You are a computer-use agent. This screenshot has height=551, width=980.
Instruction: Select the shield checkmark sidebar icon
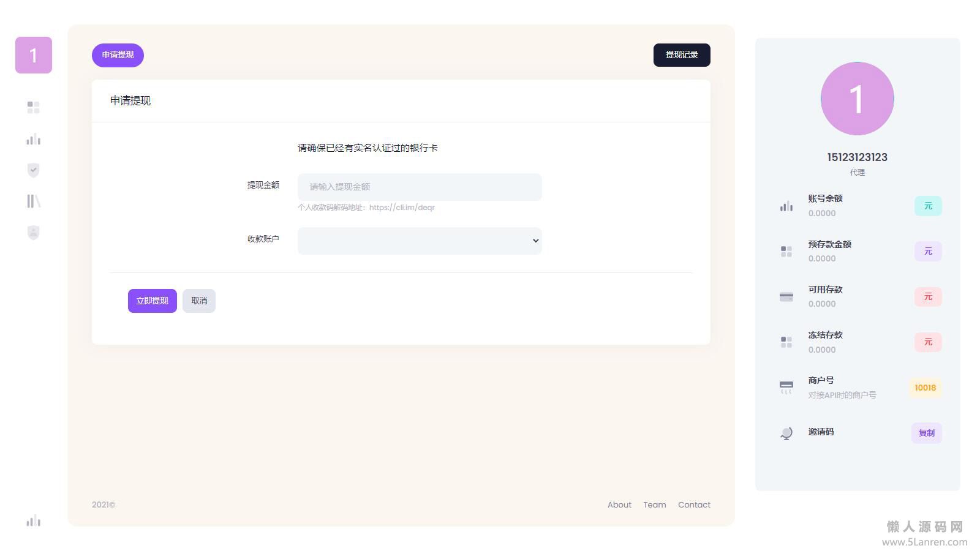click(34, 170)
